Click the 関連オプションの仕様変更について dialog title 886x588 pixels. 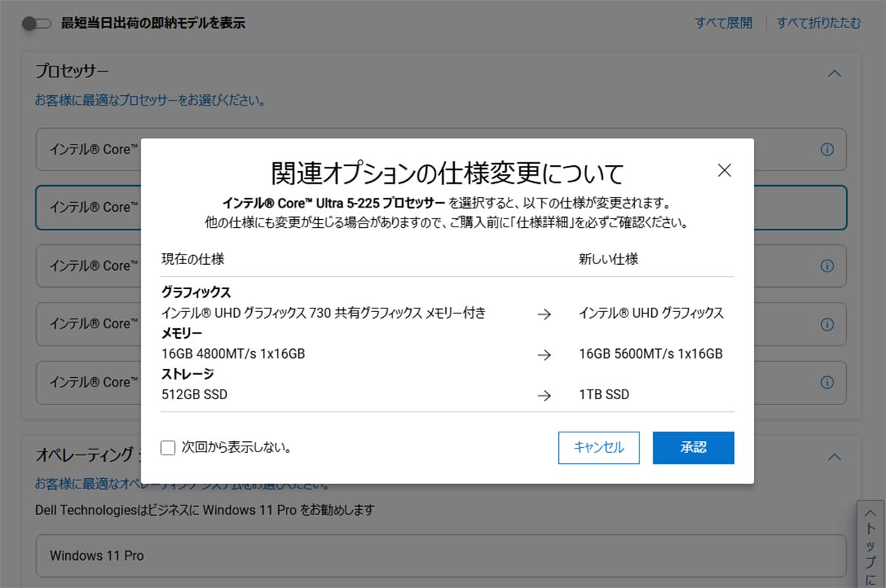[x=447, y=173]
